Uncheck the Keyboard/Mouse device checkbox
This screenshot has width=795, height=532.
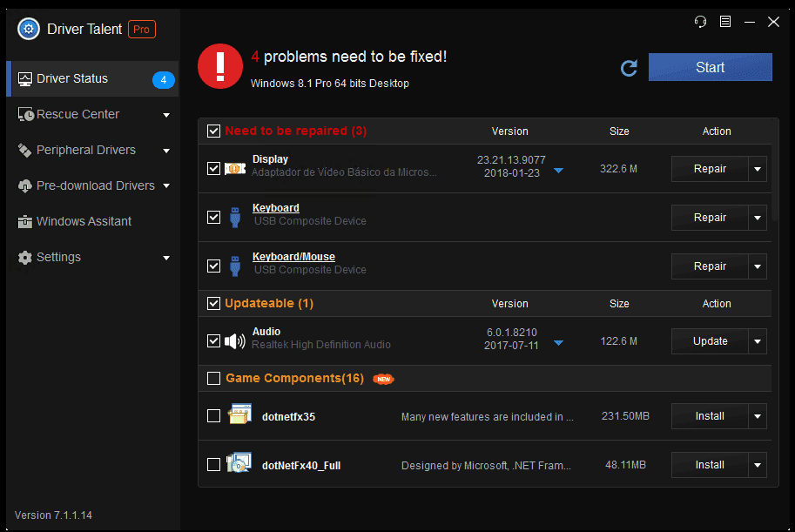213,266
